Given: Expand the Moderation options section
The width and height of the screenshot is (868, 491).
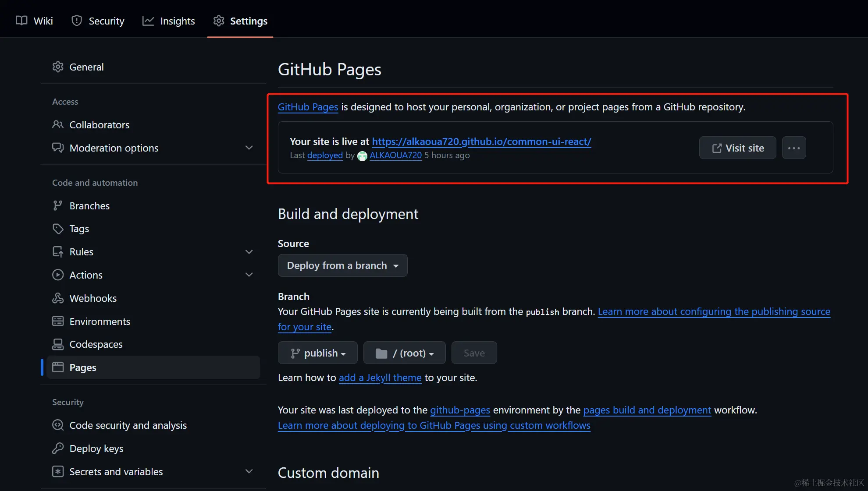Looking at the screenshot, I should point(249,148).
